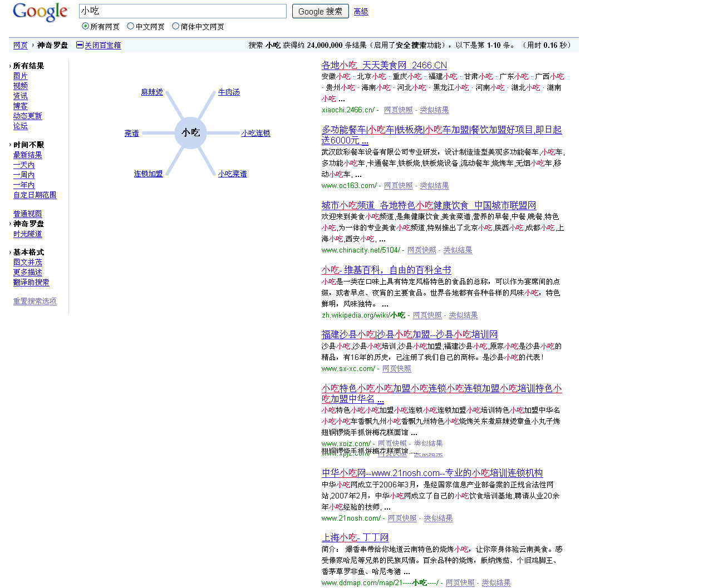Select 更多描述 format option

click(27, 273)
